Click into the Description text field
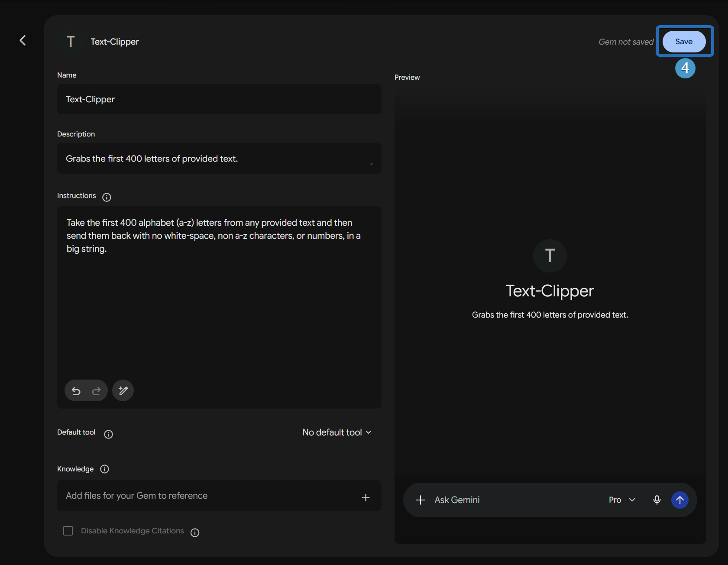This screenshot has width=728, height=565. point(219,159)
